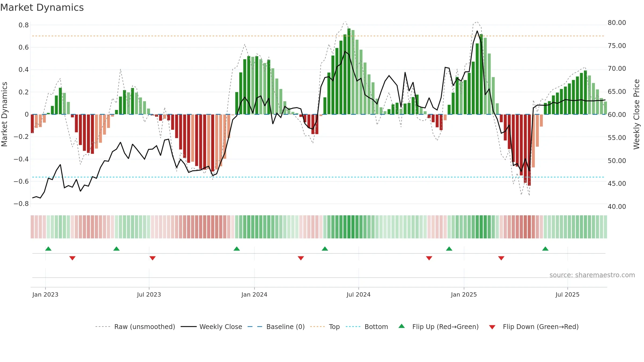Screen dimensions: 644x362
Task: Click the 60.00 price axis label
Action: [617, 115]
